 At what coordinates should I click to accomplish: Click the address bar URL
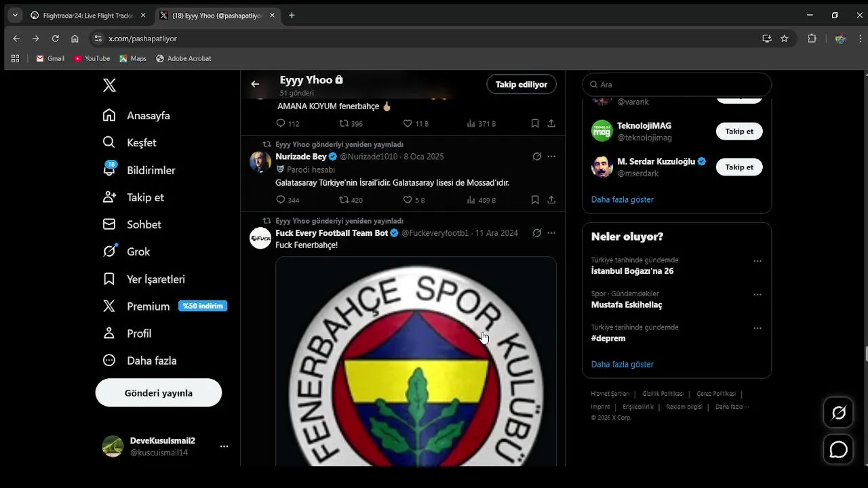(142, 39)
